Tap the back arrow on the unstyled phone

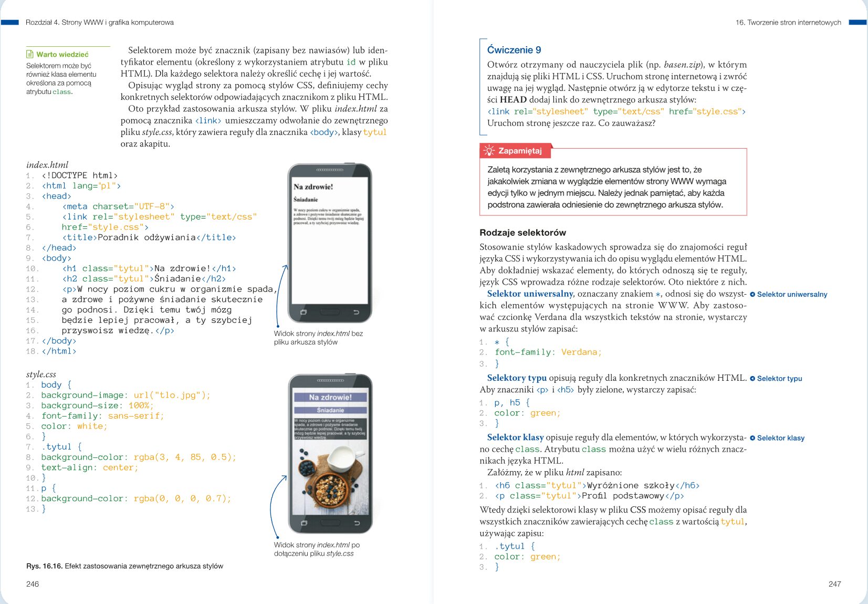pyautogui.click(x=356, y=313)
